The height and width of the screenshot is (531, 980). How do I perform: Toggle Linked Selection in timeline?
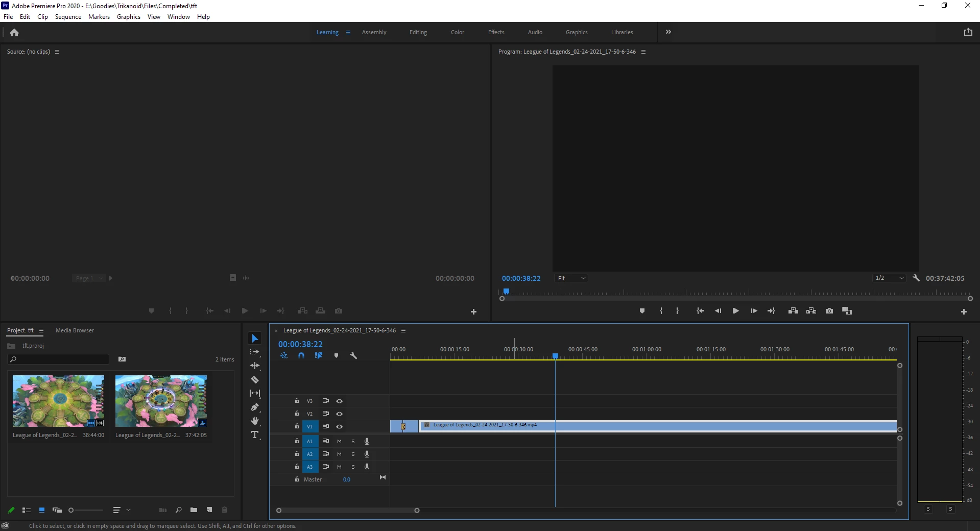tap(319, 355)
